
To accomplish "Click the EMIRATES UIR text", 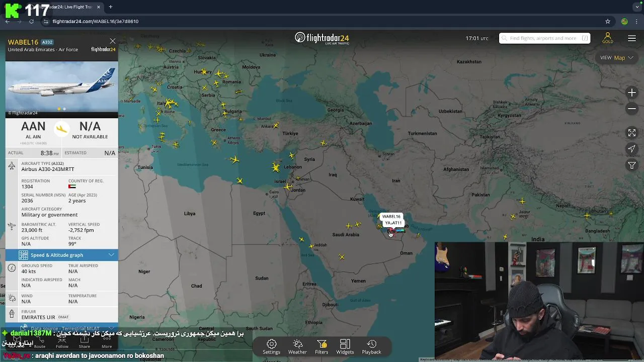I will (x=38, y=317).
